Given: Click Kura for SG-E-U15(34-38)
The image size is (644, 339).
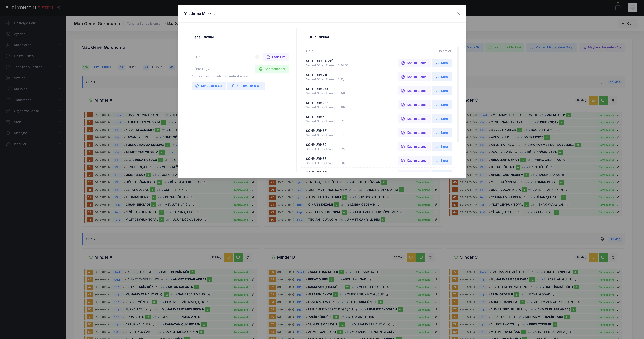Looking at the screenshot, I should (442, 63).
